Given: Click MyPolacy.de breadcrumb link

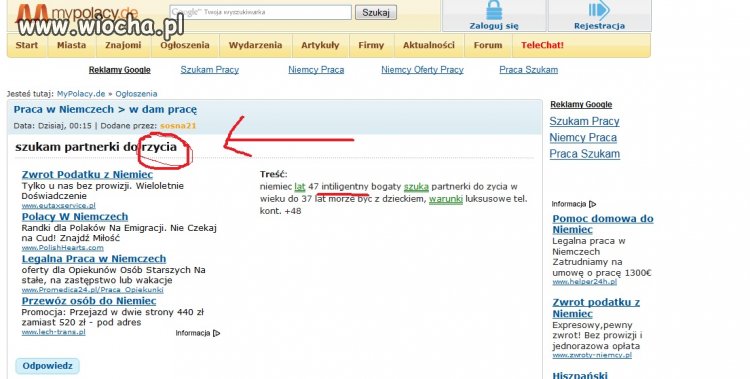Looking at the screenshot, I should coord(81,94).
